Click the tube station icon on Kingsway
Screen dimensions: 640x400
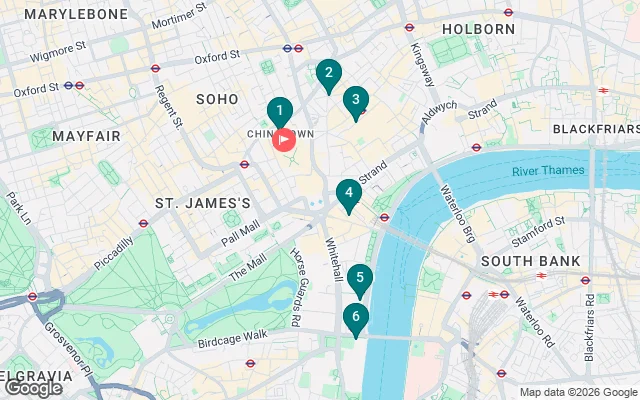pos(409,27)
